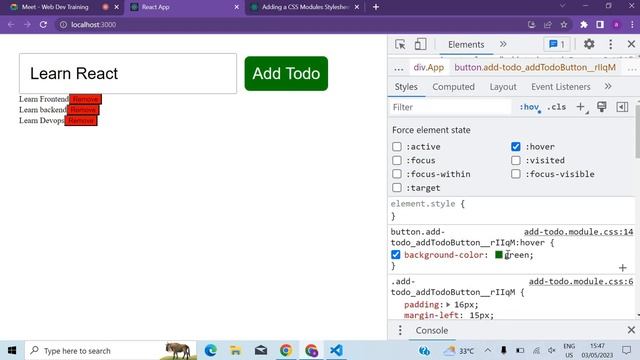This screenshot has height=360, width=640.
Task: Toggle the .cls class editor
Action: click(556, 107)
